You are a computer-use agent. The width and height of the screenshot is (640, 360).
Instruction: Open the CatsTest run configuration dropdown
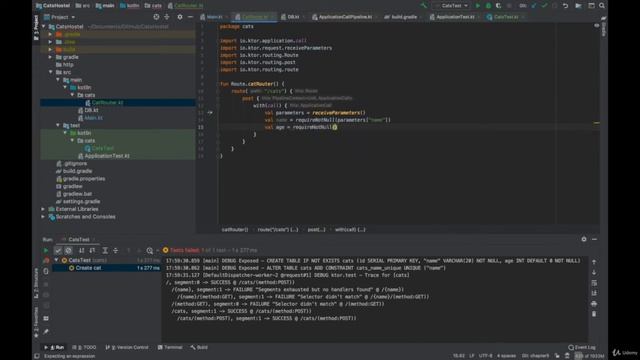(454, 6)
